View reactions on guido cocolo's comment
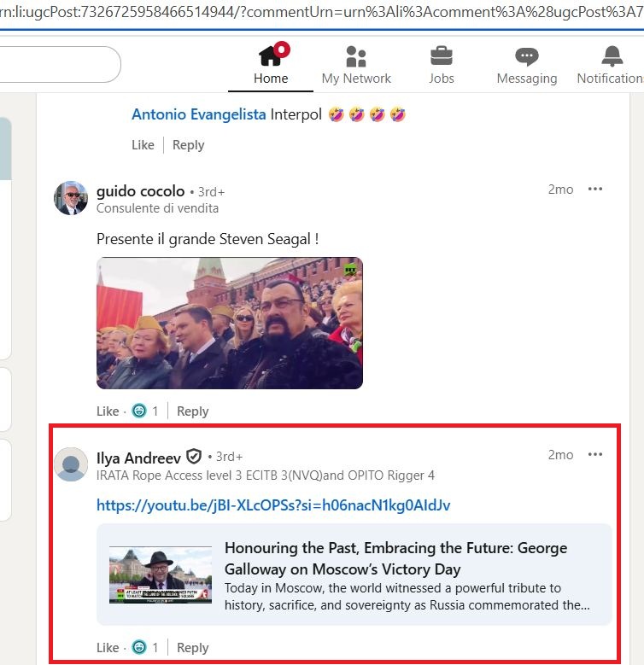Viewport: 644px width, 665px height. [x=144, y=411]
